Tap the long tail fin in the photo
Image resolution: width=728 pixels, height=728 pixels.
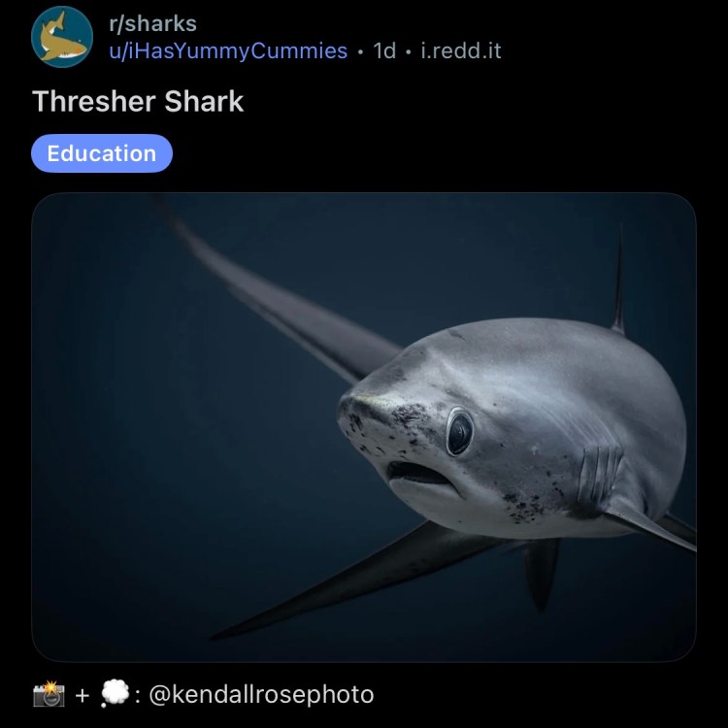coord(279,292)
